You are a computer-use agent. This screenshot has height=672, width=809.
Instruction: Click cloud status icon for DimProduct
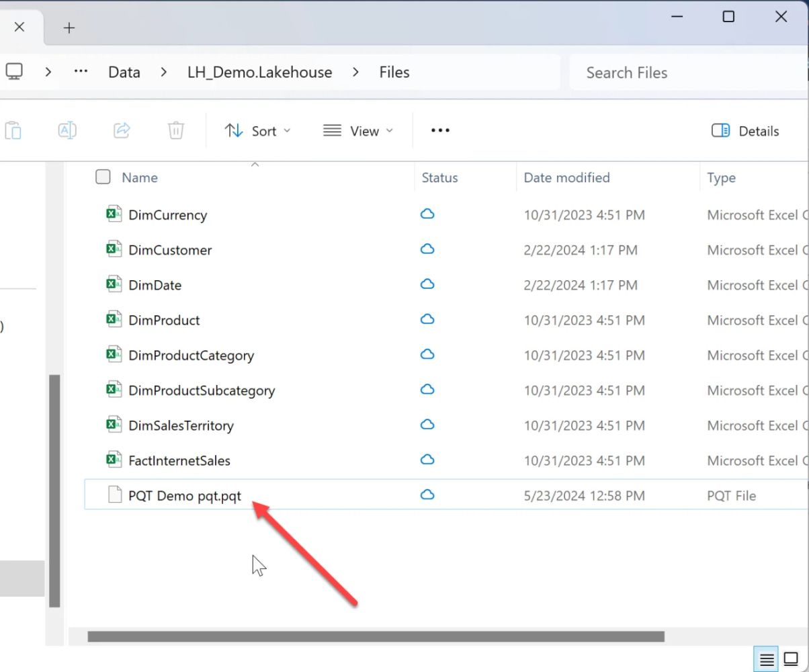[427, 319]
